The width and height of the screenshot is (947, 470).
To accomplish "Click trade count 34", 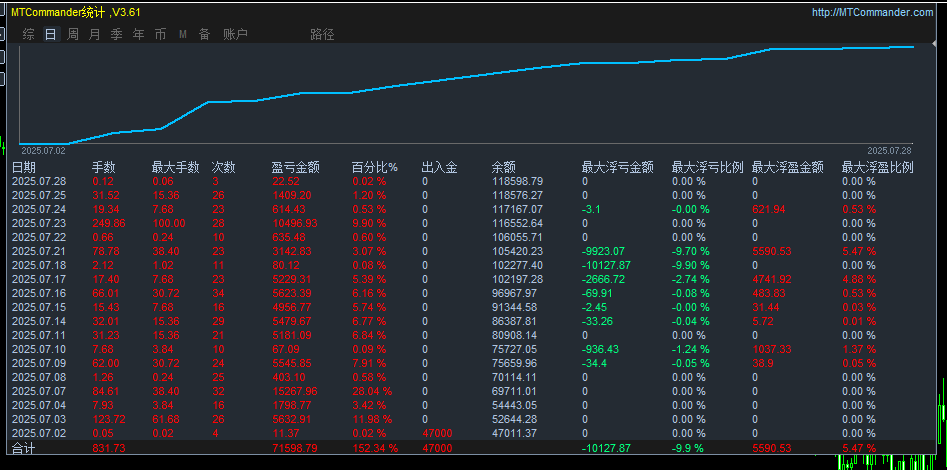I will pos(217,293).
